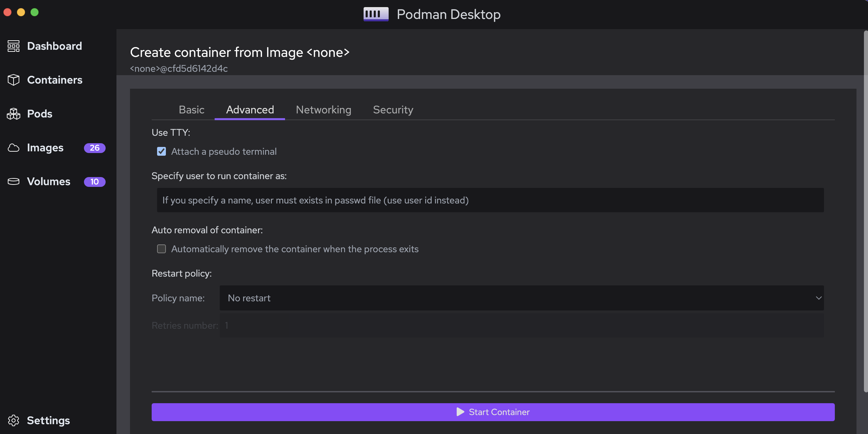Click the Images count badge 26

[94, 148]
